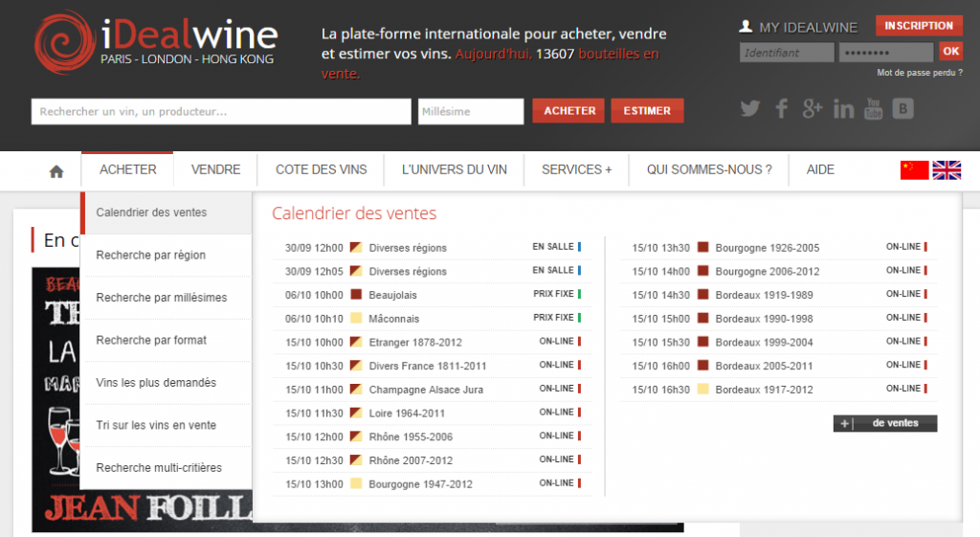980x537 pixels.
Task: Click Mot de passe perdu link
Action: [920, 73]
